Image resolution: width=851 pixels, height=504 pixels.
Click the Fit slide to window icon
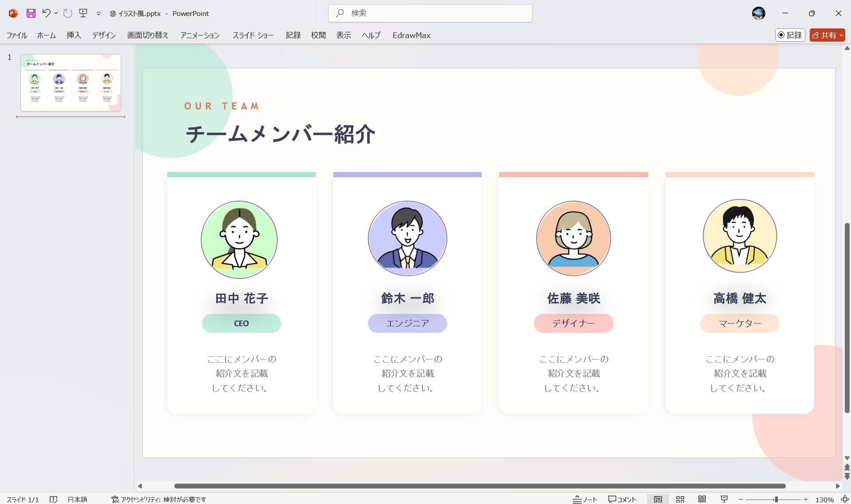click(x=844, y=499)
